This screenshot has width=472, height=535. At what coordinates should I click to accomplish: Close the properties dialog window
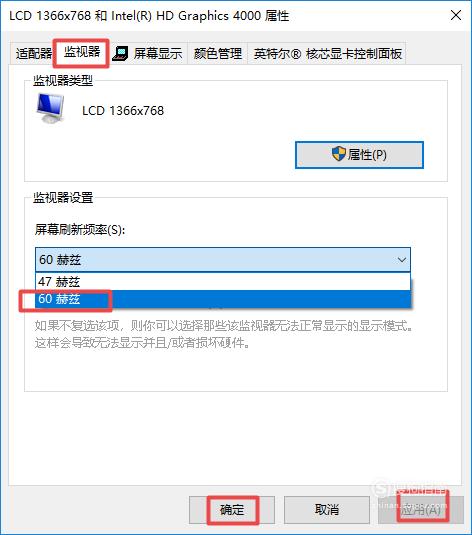456,15
